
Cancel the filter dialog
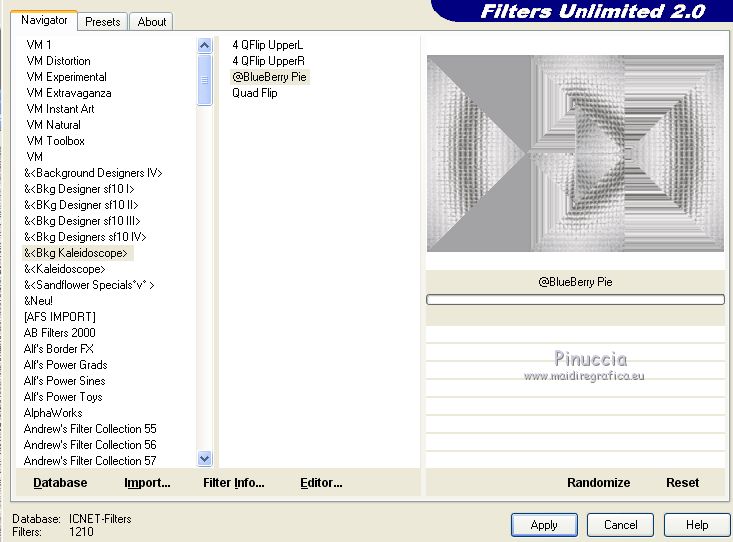point(620,525)
